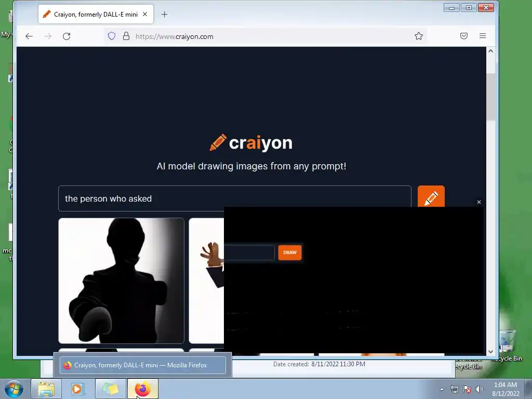
Task: Open the network tray icon
Action: tap(454, 389)
